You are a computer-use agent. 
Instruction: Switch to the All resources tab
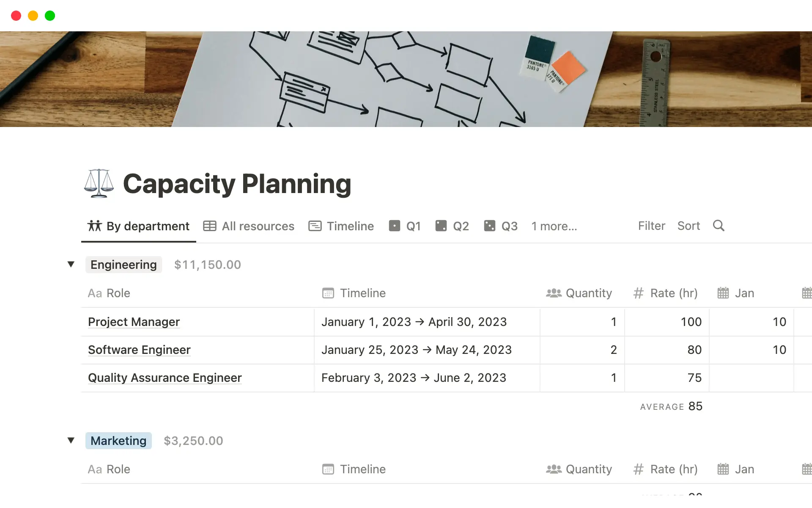[x=258, y=225]
